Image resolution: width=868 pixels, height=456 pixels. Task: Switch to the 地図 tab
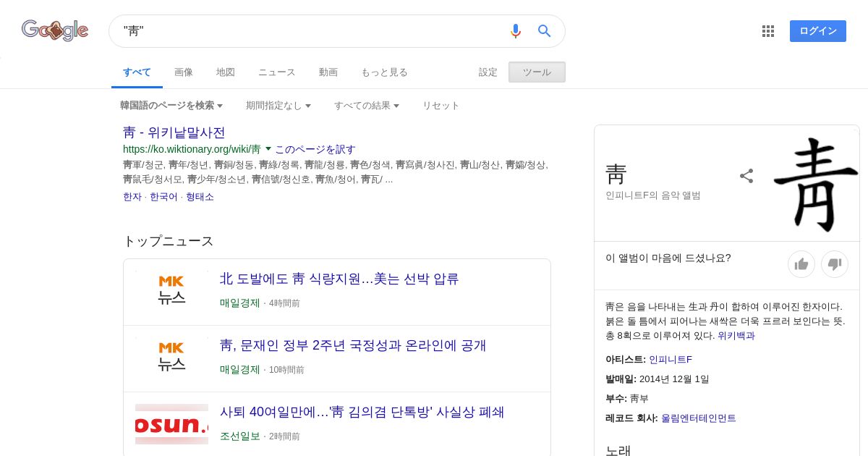[226, 72]
